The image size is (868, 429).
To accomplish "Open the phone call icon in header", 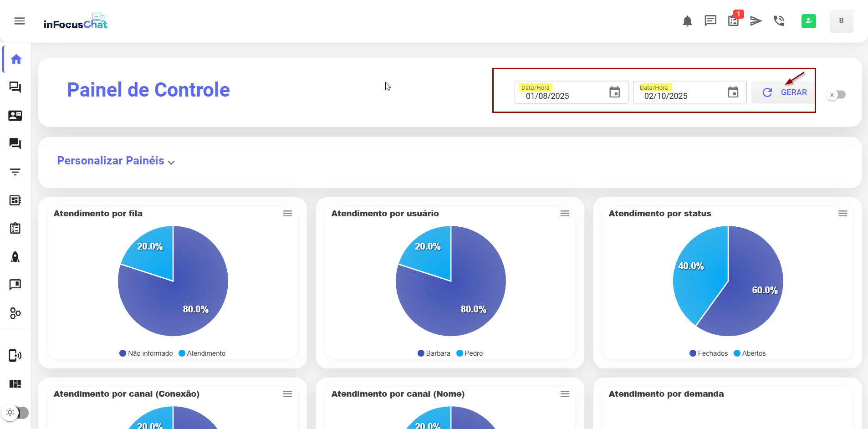I will click(x=779, y=21).
